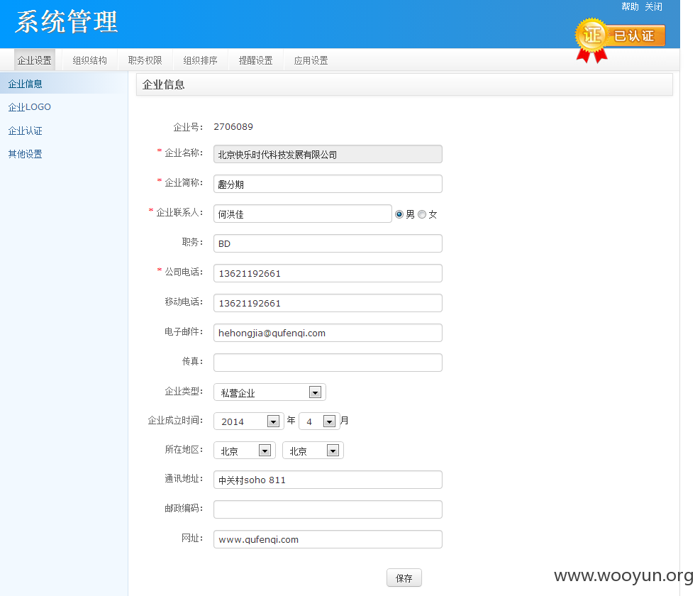Open the province dropdown under 所在地区
This screenshot has width=700, height=596.
click(x=245, y=451)
